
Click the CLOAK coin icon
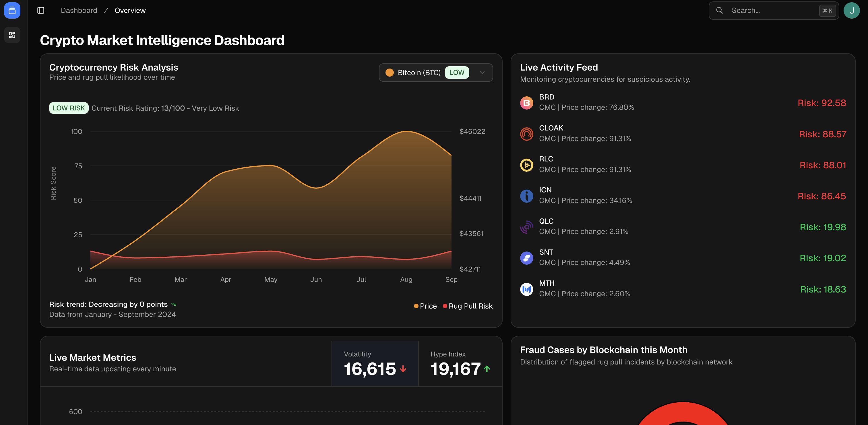coord(526,134)
